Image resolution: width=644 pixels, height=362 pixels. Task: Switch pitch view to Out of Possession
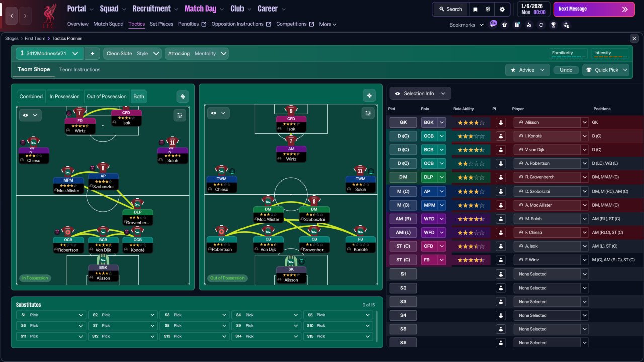pos(107,96)
